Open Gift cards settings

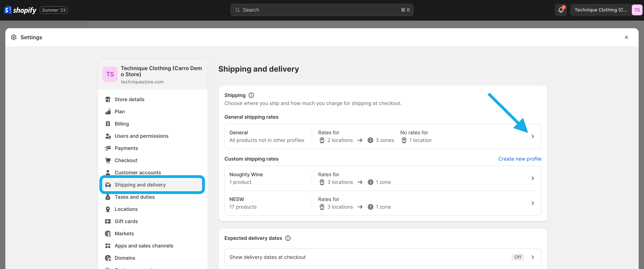point(126,221)
